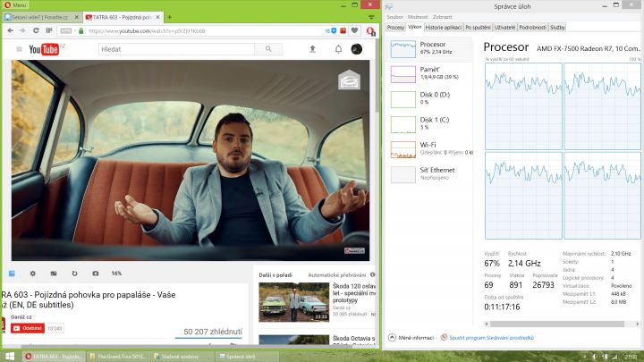Click the loop repeat icon below video
This screenshot has height=362, width=644.
[75, 274]
